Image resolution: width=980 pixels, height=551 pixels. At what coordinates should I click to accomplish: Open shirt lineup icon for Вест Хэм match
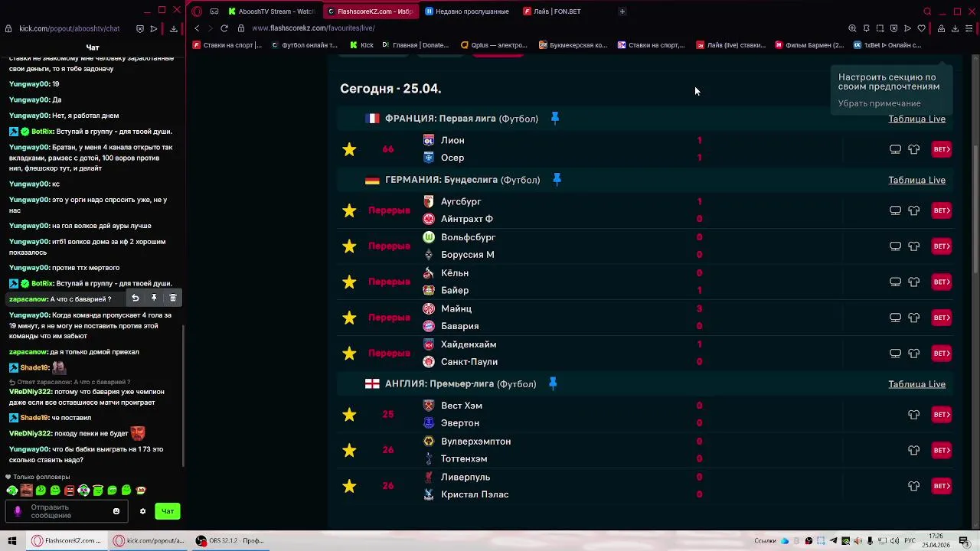tap(913, 414)
